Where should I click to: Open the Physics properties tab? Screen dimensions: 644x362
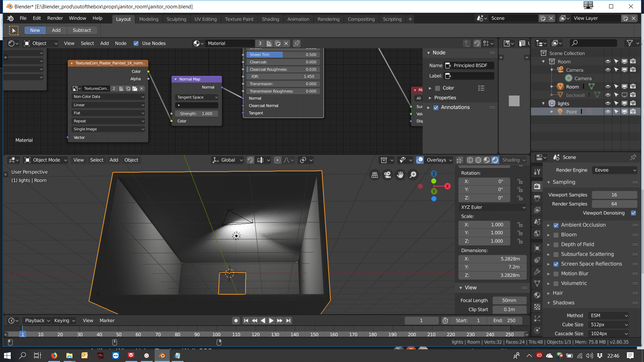[537, 330]
